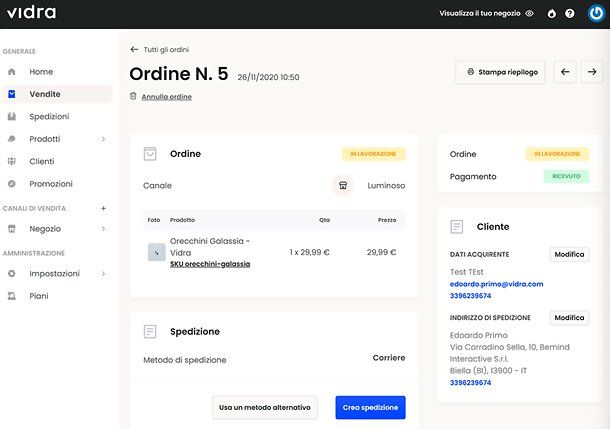Image resolution: width=610 pixels, height=429 pixels.
Task: Click Stampa riepilogo button
Action: [500, 72]
